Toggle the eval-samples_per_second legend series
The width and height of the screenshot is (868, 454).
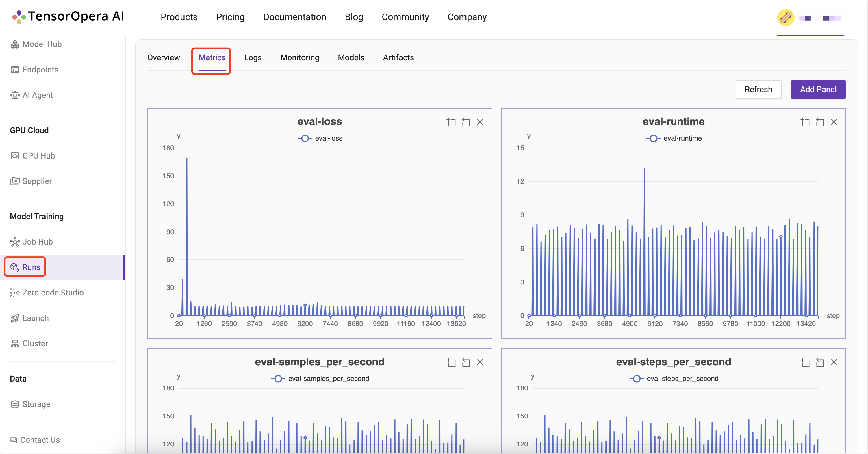click(320, 379)
